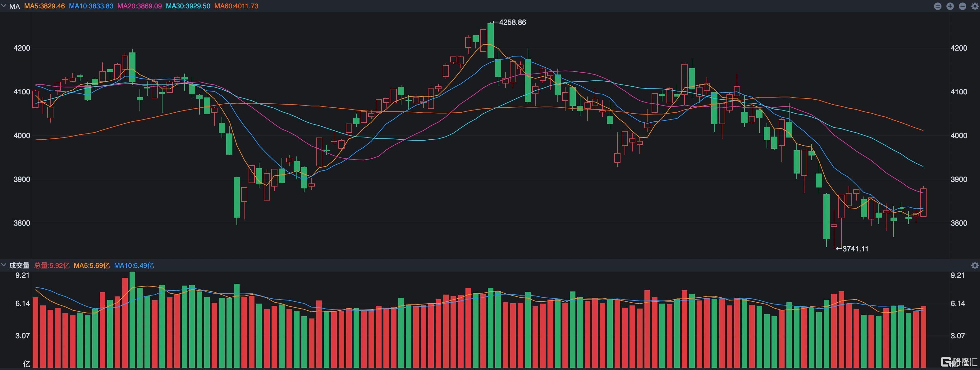Click the 总量:5.92亿 total volume text
The height and width of the screenshot is (370, 980).
point(52,265)
